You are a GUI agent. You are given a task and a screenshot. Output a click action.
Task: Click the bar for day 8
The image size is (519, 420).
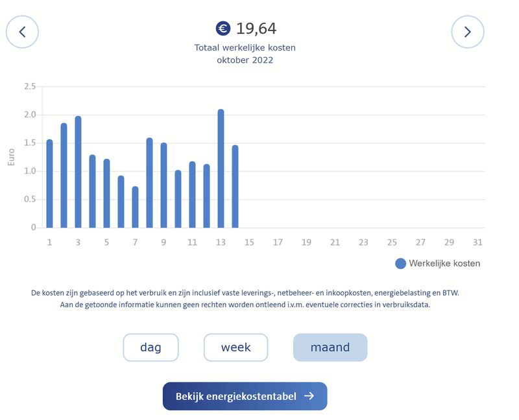(x=149, y=183)
